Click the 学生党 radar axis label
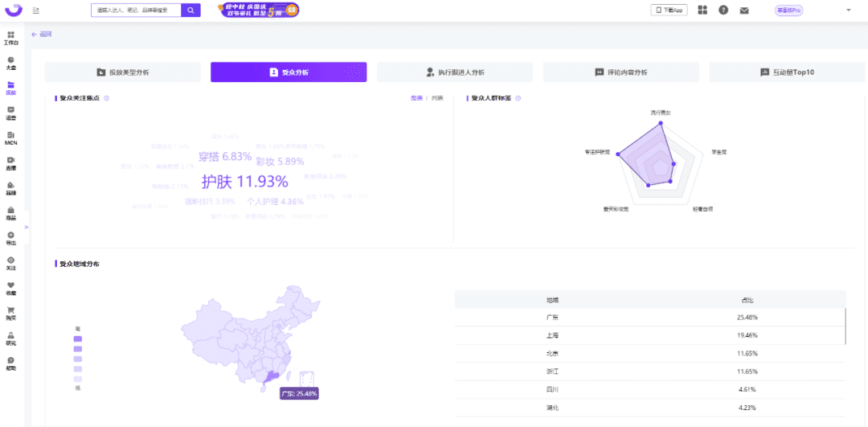 coord(719,151)
